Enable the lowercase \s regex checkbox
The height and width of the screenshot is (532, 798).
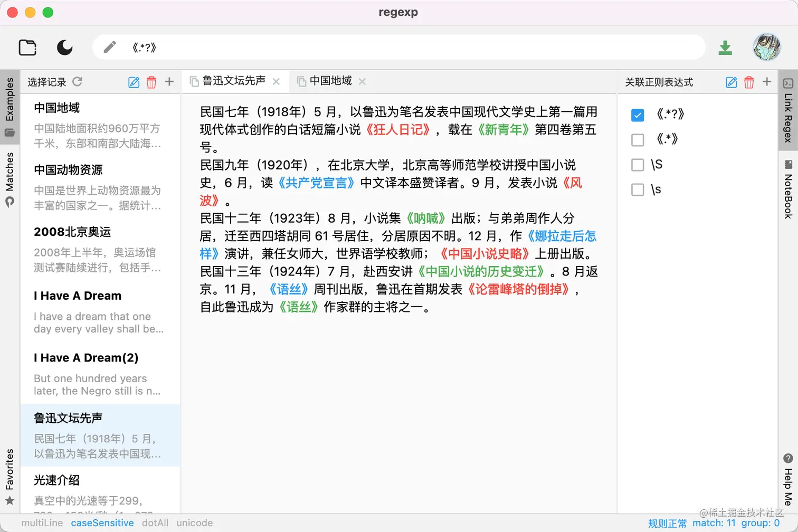[638, 190]
